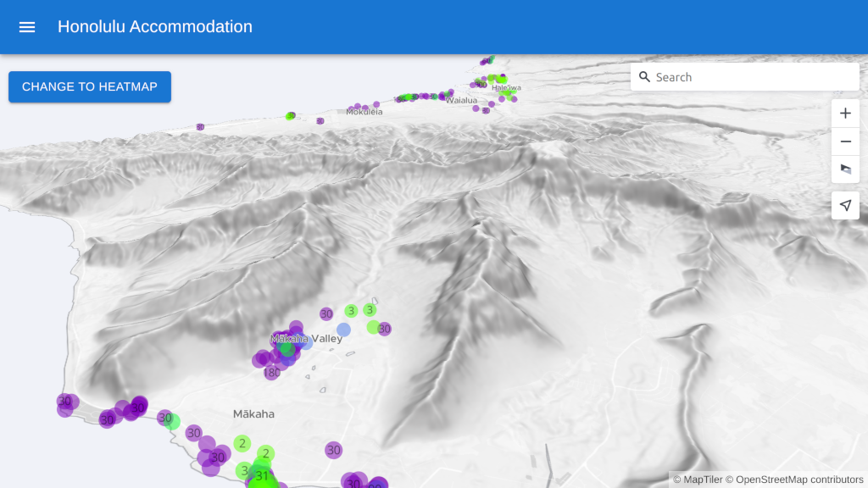The image size is (868, 488).
Task: Click the Waialua town label
Action: click(x=462, y=100)
